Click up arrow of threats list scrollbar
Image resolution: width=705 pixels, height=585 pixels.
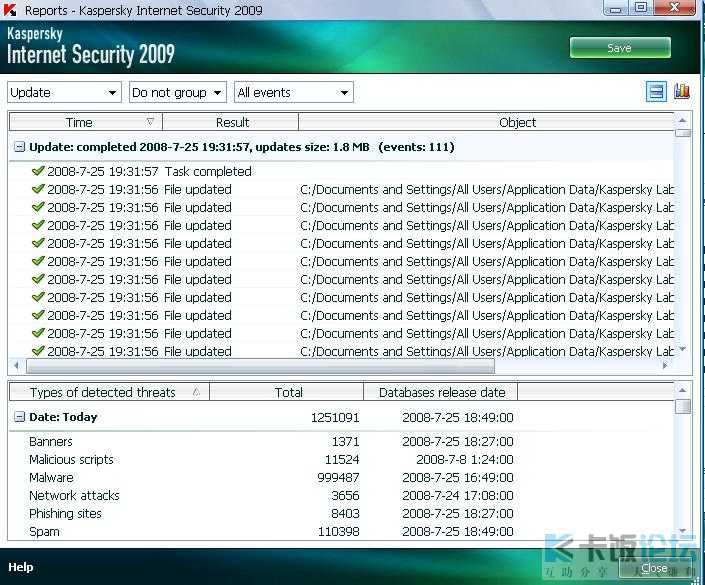[683, 390]
